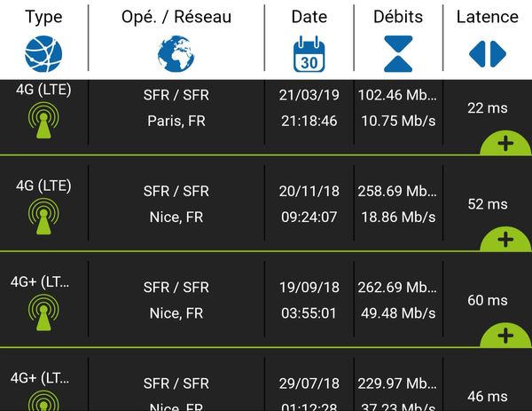Click the latency left-right arrows icon
532x411 pixels.
[487, 54]
